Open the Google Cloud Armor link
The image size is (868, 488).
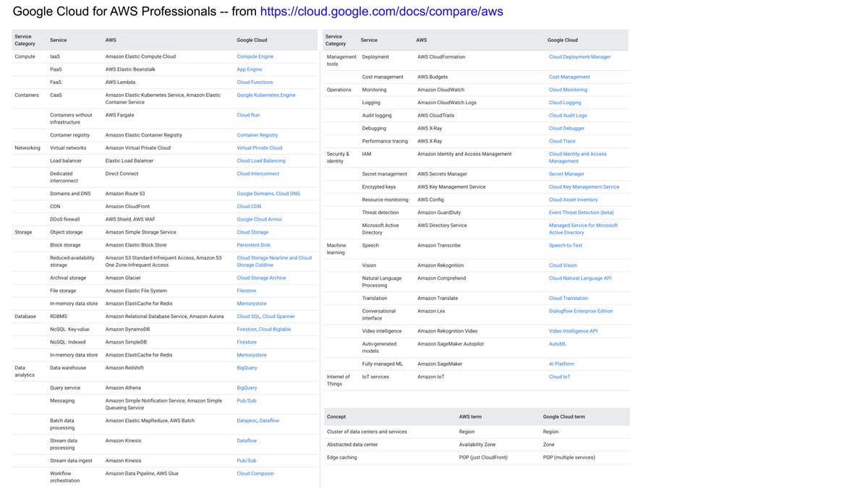(259, 220)
